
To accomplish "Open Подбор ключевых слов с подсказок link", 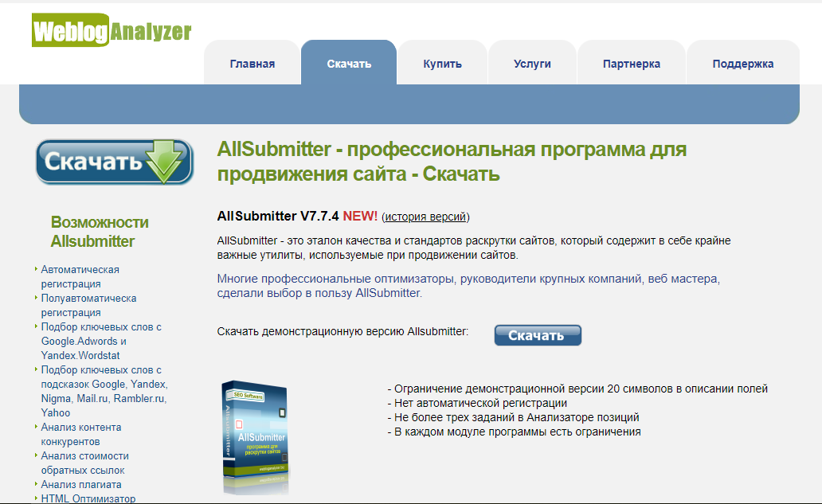I will [104, 392].
